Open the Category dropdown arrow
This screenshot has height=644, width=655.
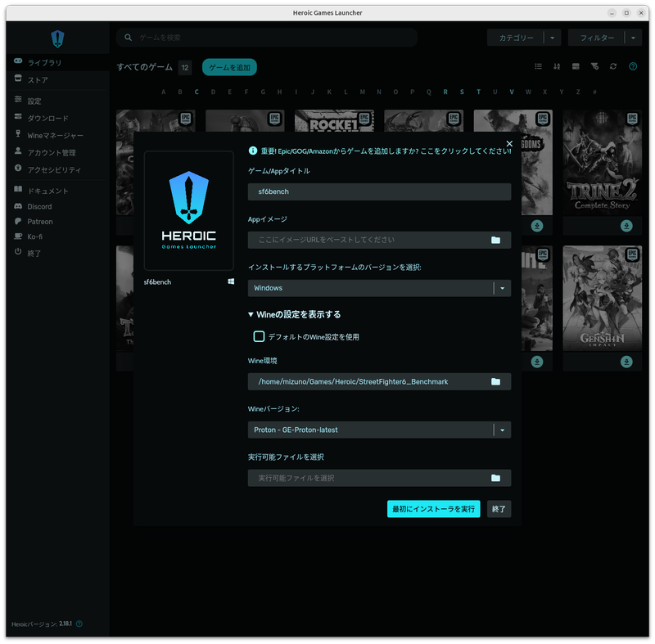point(552,38)
